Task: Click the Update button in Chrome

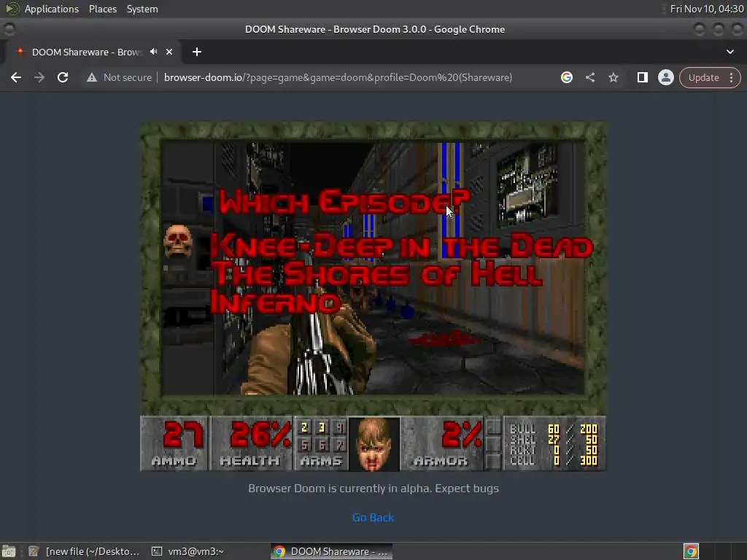Action: point(703,77)
